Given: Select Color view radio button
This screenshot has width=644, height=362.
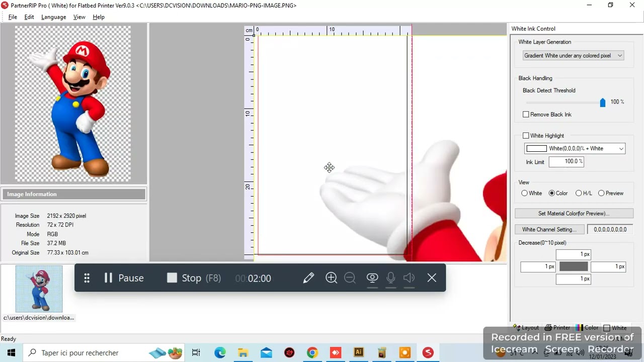Looking at the screenshot, I should [x=552, y=193].
